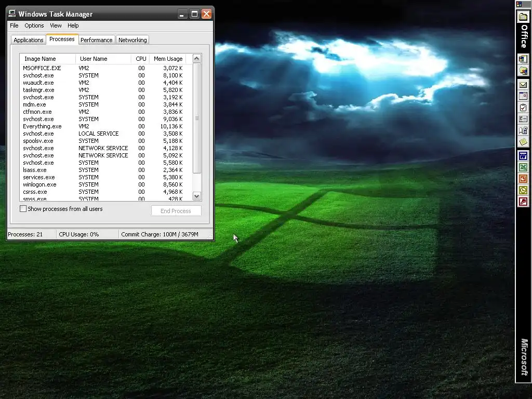The width and height of the screenshot is (532, 399).
Task: Toggle Show processes from all users
Action: (23, 209)
